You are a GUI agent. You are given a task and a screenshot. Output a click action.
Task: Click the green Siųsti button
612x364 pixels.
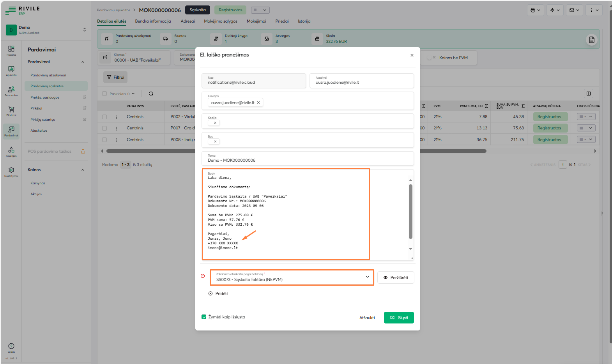pos(398,318)
